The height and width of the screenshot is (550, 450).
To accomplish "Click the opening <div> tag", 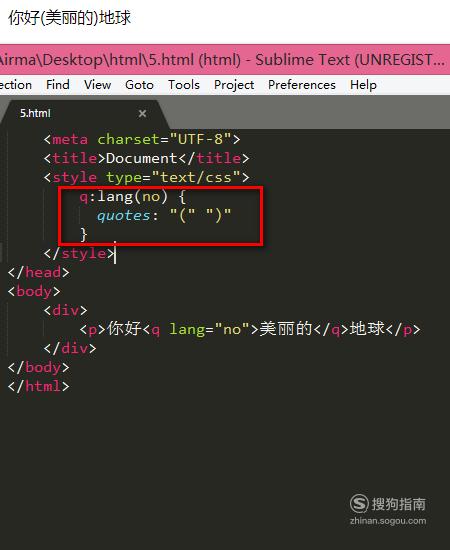I will [65, 310].
